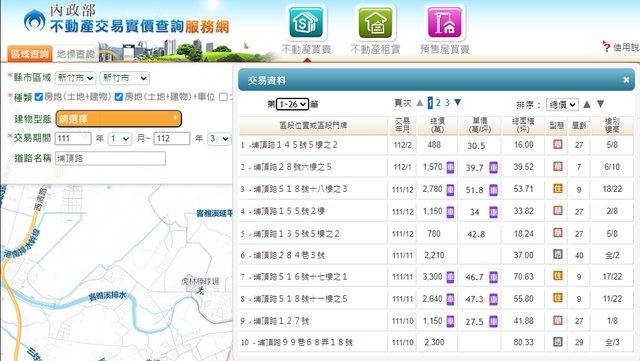The image size is (640, 361).
Task: Sort results ascending with the up triangle
Action: pos(587,104)
